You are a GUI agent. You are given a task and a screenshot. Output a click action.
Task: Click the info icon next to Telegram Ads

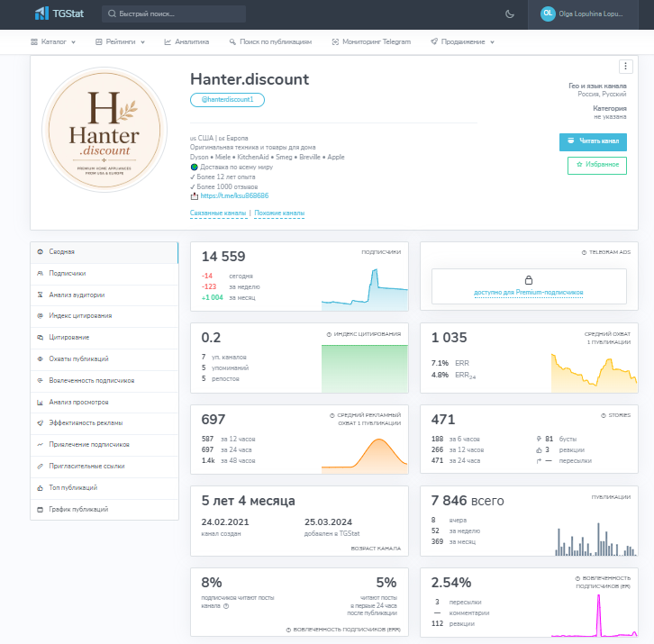click(x=584, y=252)
